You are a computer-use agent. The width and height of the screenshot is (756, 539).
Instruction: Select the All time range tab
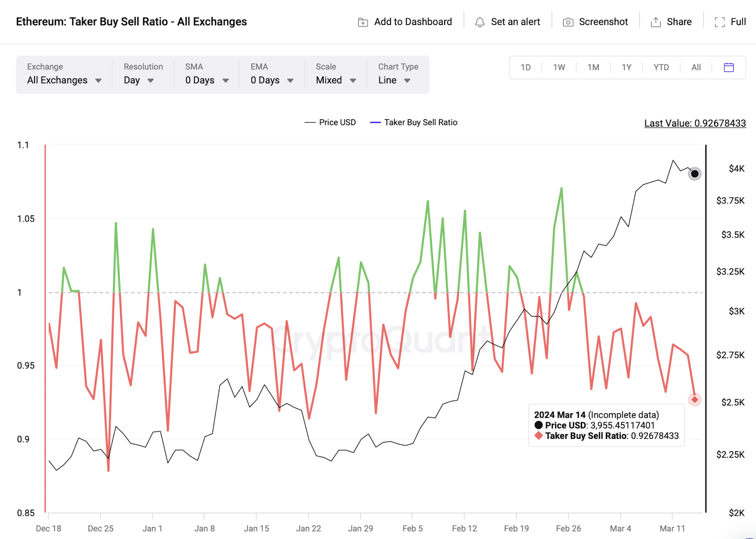696,68
